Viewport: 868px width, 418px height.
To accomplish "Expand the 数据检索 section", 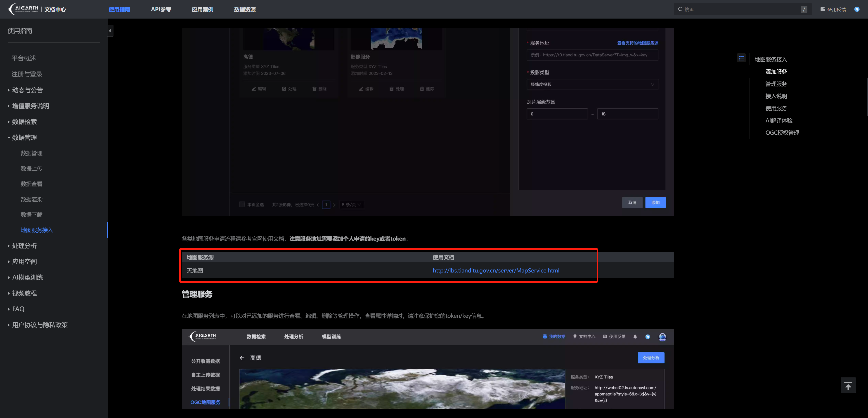I will [9, 122].
